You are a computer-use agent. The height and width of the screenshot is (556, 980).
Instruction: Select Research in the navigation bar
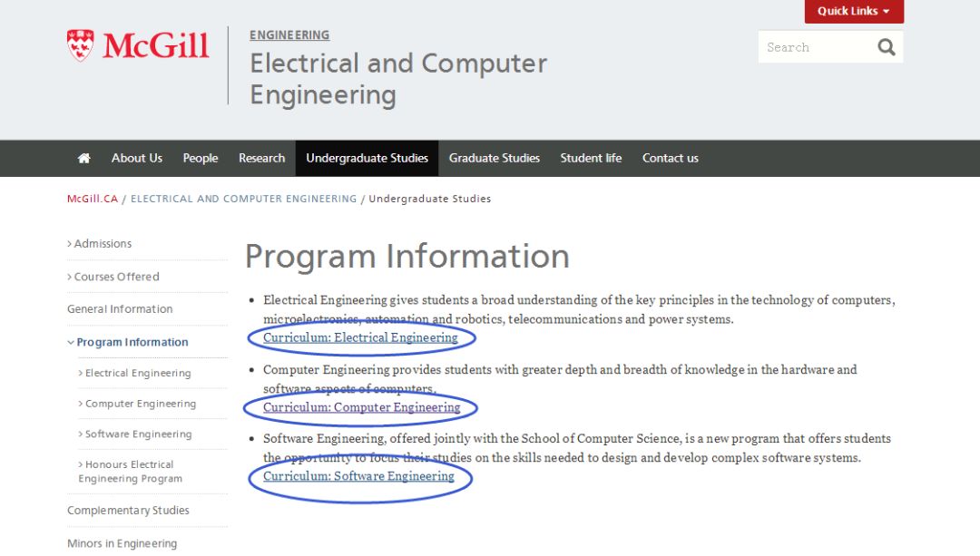[x=261, y=158]
